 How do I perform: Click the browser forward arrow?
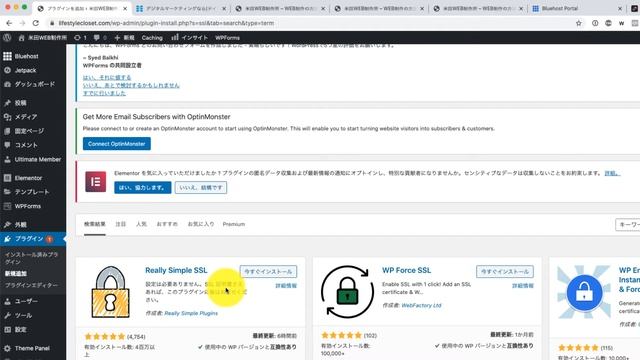(22, 23)
